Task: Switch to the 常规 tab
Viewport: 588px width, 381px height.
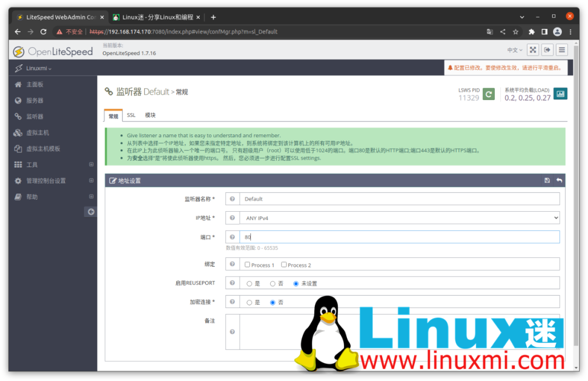Action: [113, 116]
